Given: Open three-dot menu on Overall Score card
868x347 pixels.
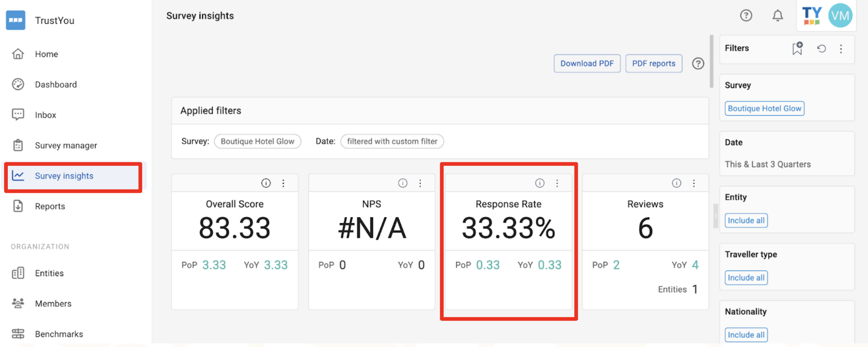Looking at the screenshot, I should pyautogui.click(x=283, y=183).
